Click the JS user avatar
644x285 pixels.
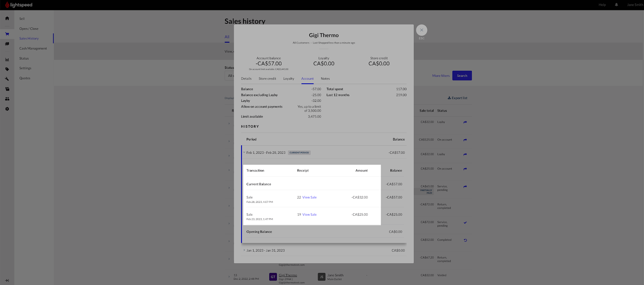[321, 277]
